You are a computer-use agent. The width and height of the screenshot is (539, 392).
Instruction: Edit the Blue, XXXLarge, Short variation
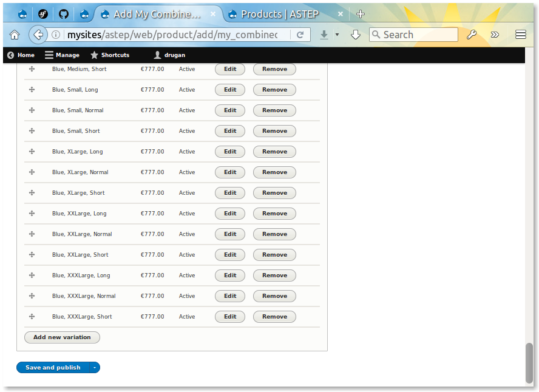click(x=230, y=316)
